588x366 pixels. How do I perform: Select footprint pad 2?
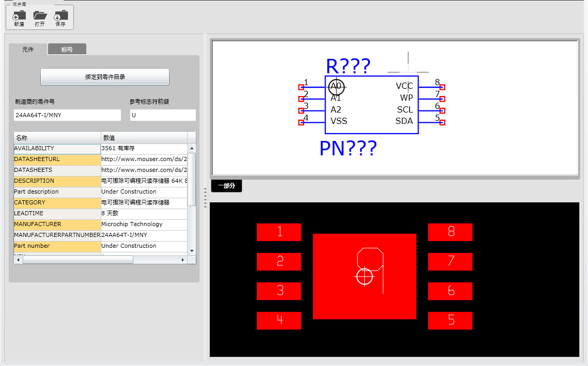(x=278, y=262)
